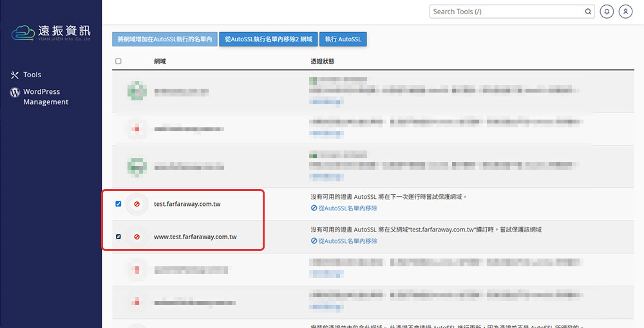
Task: Click the 憑證狀態 column header
Action: 323,61
